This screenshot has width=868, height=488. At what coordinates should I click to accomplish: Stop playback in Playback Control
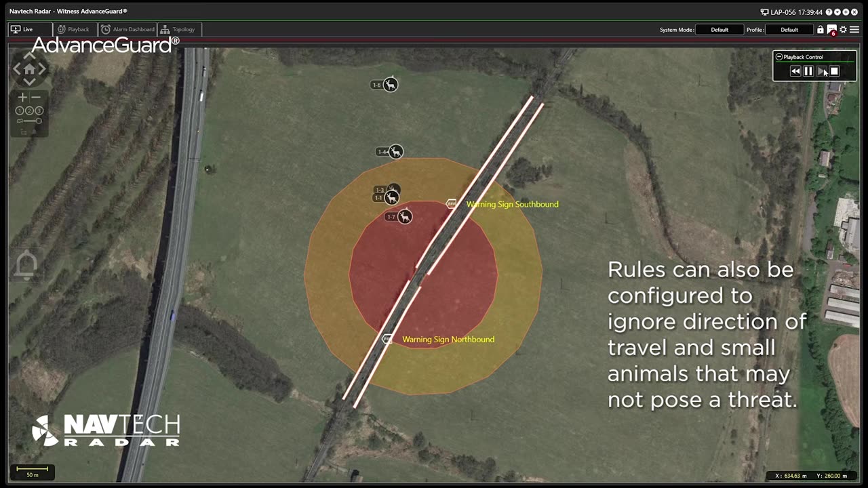834,71
